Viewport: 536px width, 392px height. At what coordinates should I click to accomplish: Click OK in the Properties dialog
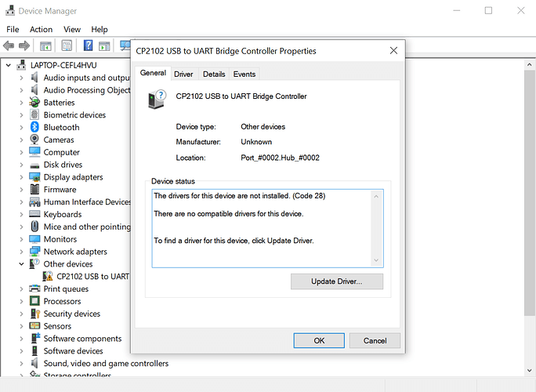pyautogui.click(x=319, y=340)
